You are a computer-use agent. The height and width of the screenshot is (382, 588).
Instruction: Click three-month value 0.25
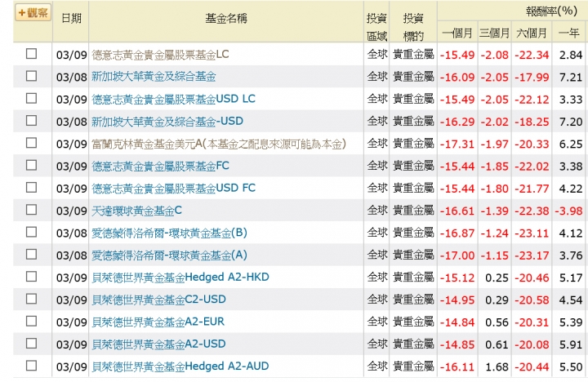pyautogui.click(x=497, y=278)
